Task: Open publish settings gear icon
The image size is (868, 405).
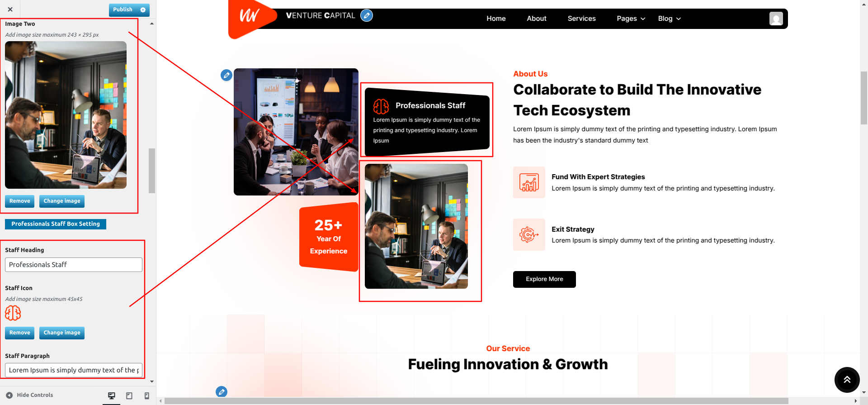Action: tap(143, 10)
